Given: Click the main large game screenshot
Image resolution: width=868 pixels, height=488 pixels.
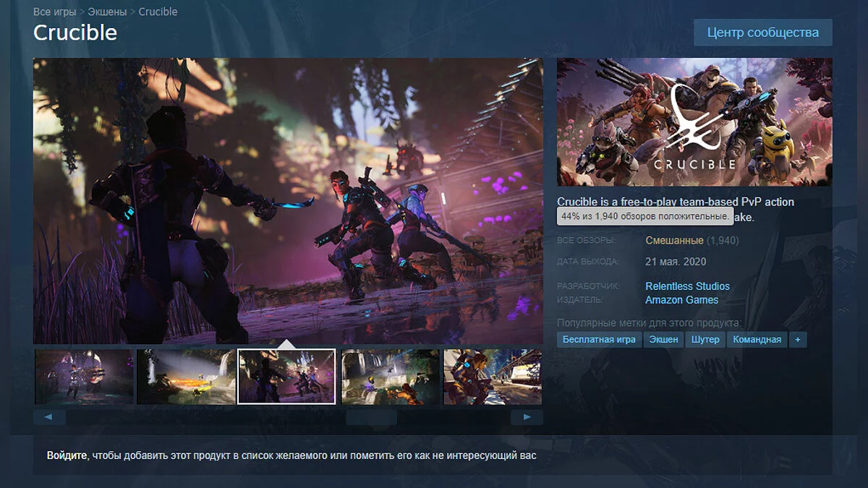Looking at the screenshot, I should (288, 200).
